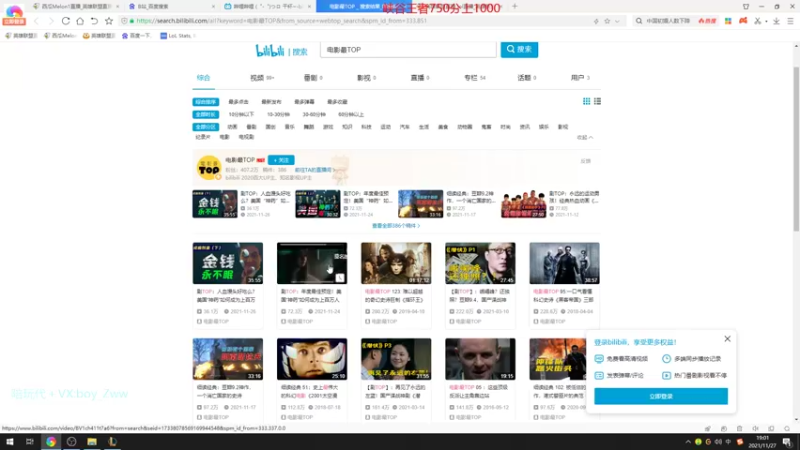The width and height of the screenshot is (800, 450).
Task: Filter duration to 10分钟以下
Action: [x=241, y=115]
